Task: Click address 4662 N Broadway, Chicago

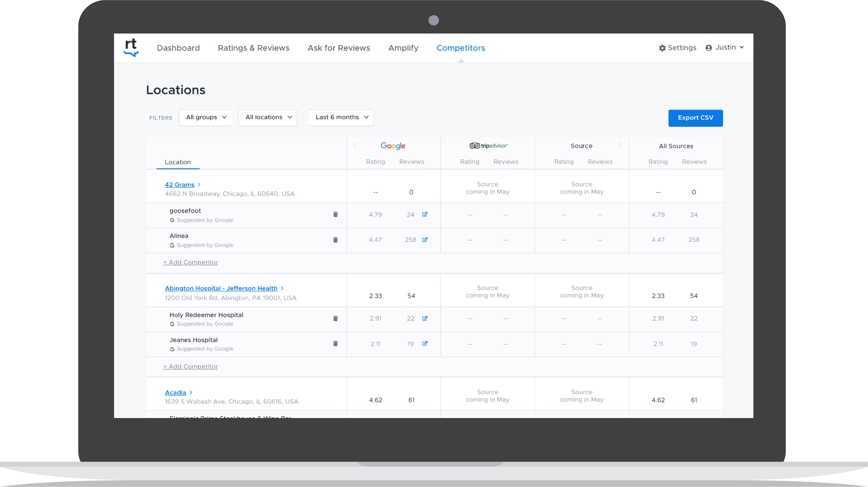Action: [x=229, y=194]
